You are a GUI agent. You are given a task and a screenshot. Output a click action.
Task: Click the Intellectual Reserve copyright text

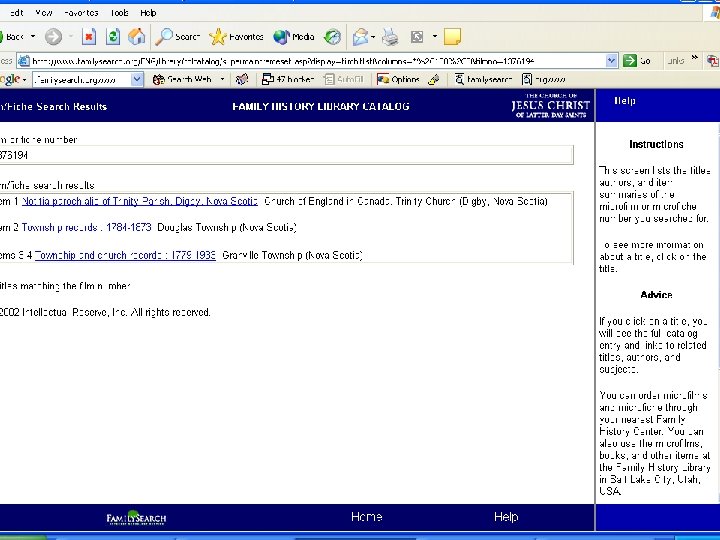(105, 313)
